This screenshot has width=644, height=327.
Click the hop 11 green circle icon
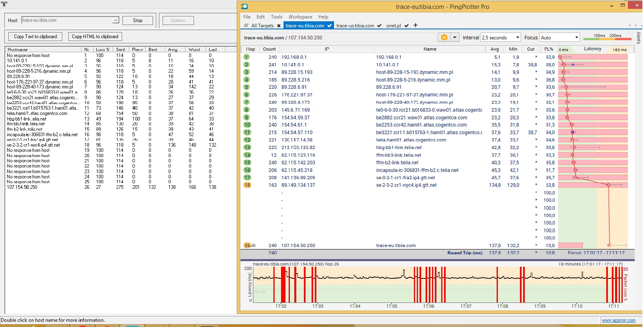point(247,132)
